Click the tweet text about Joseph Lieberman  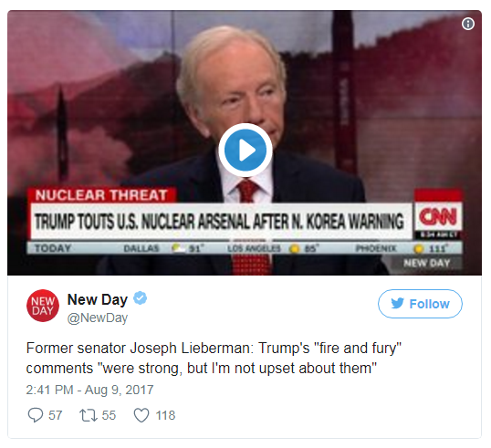pyautogui.click(x=214, y=359)
